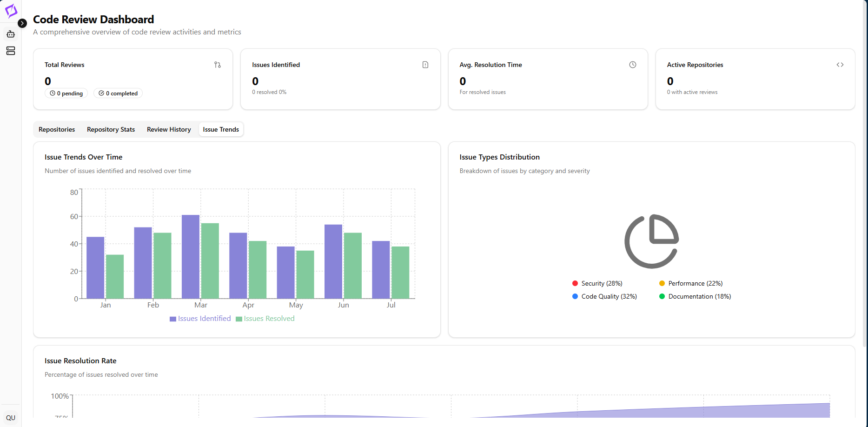The image size is (868, 427).
Task: Click the blue Code Quality (32%) legend dot
Action: 575,296
